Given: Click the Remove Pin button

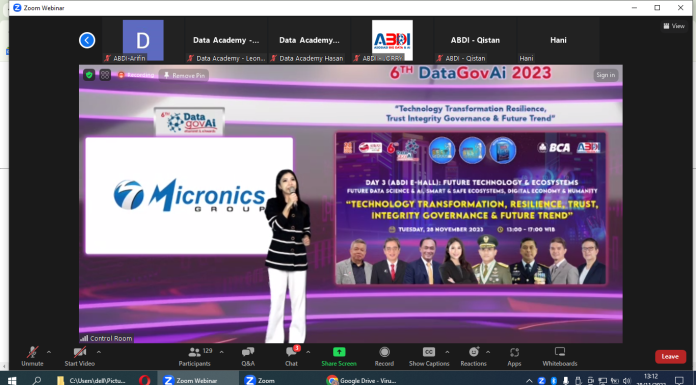Looking at the screenshot, I should (x=184, y=75).
